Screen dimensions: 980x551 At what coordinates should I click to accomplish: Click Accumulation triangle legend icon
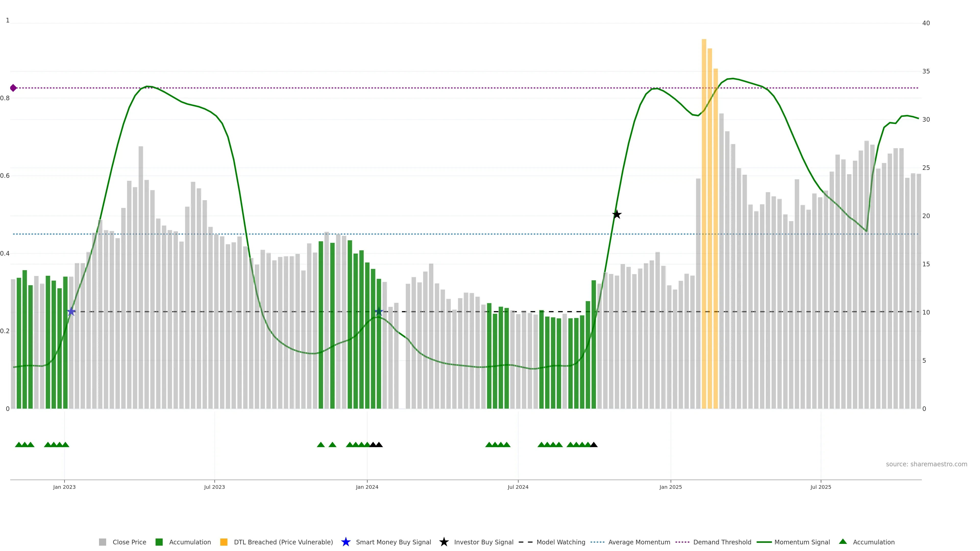click(x=843, y=542)
